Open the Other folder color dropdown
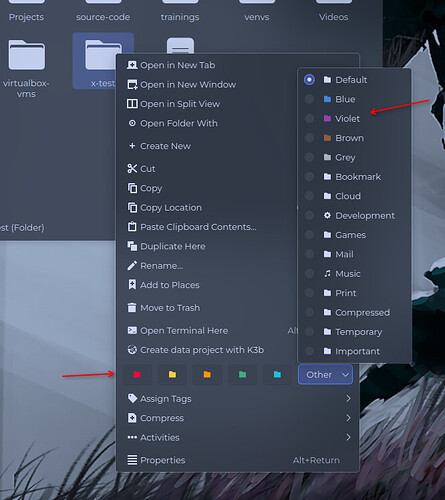 tap(325, 375)
